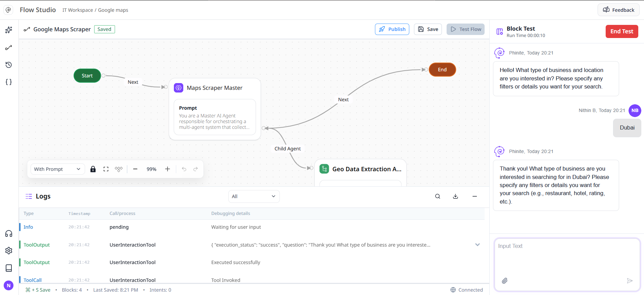Open the flows icon in left sidebar
This screenshot has width=644, height=295.
click(9, 47)
